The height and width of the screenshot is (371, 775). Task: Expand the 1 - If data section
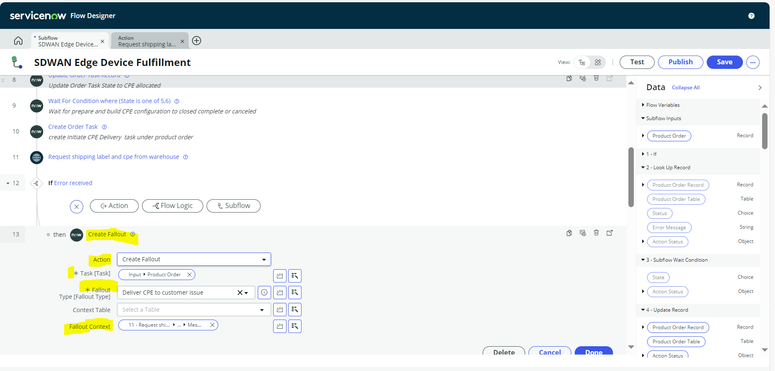[643, 154]
